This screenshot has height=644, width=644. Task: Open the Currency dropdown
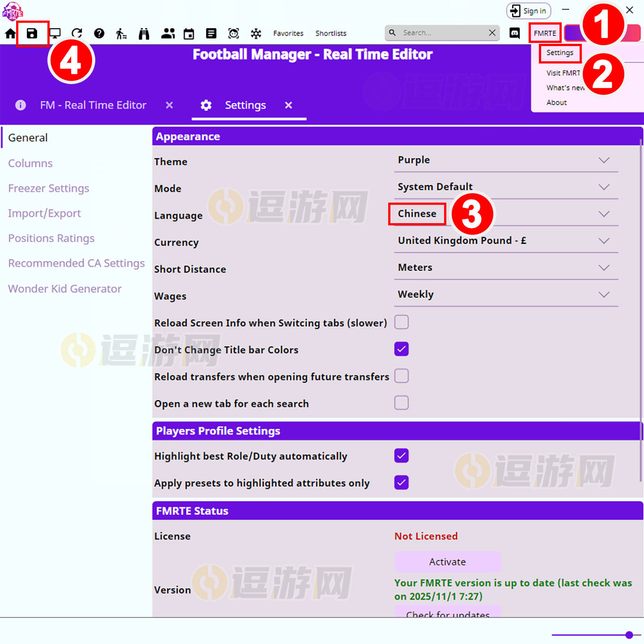[x=506, y=241]
